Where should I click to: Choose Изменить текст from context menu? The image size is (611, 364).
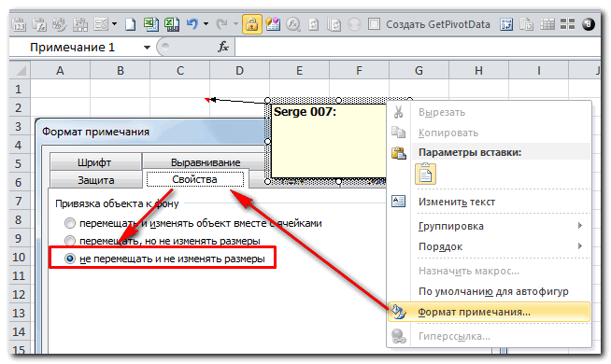pos(490,202)
